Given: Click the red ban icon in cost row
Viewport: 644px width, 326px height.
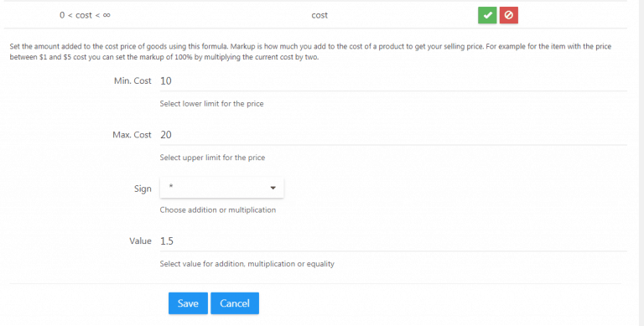Looking at the screenshot, I should 508,15.
